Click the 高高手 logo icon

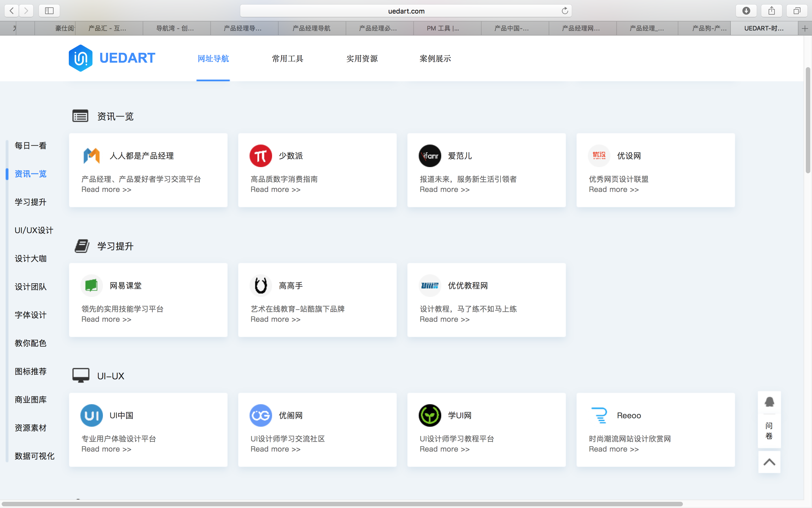(261, 286)
